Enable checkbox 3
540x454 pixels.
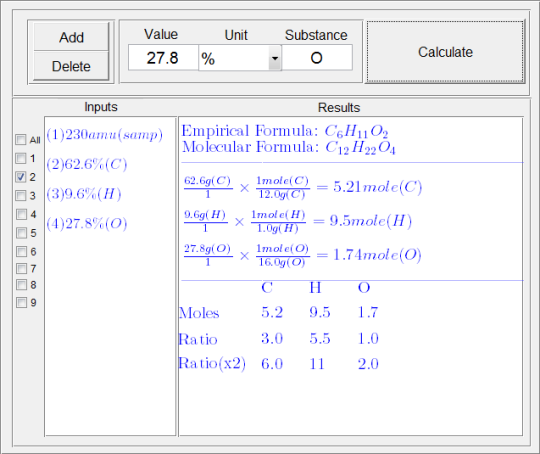coord(21,196)
